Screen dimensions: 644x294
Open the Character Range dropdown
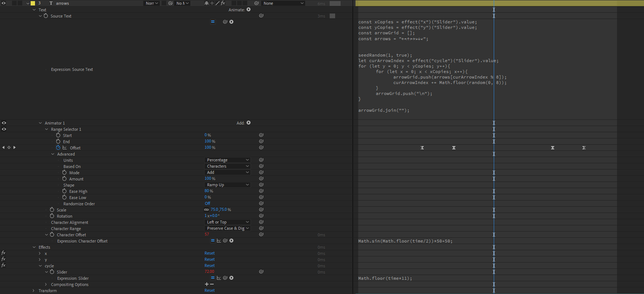[228, 228]
